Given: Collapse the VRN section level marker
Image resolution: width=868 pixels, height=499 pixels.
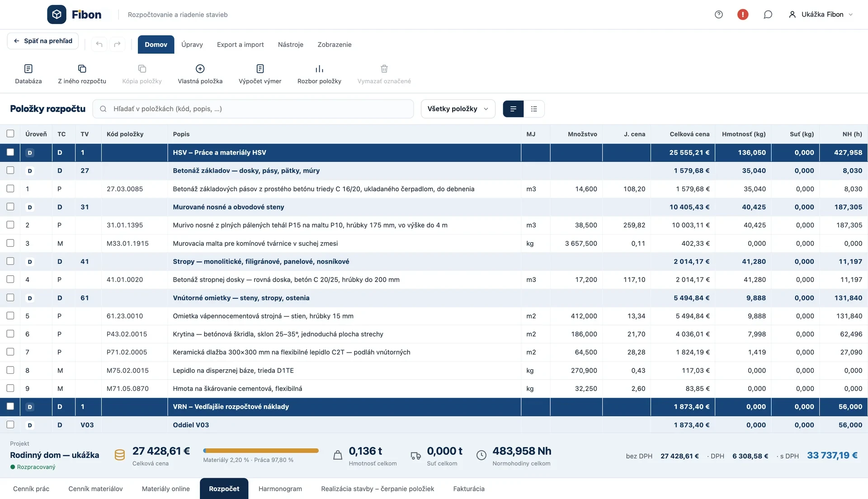Looking at the screenshot, I should pos(30,407).
